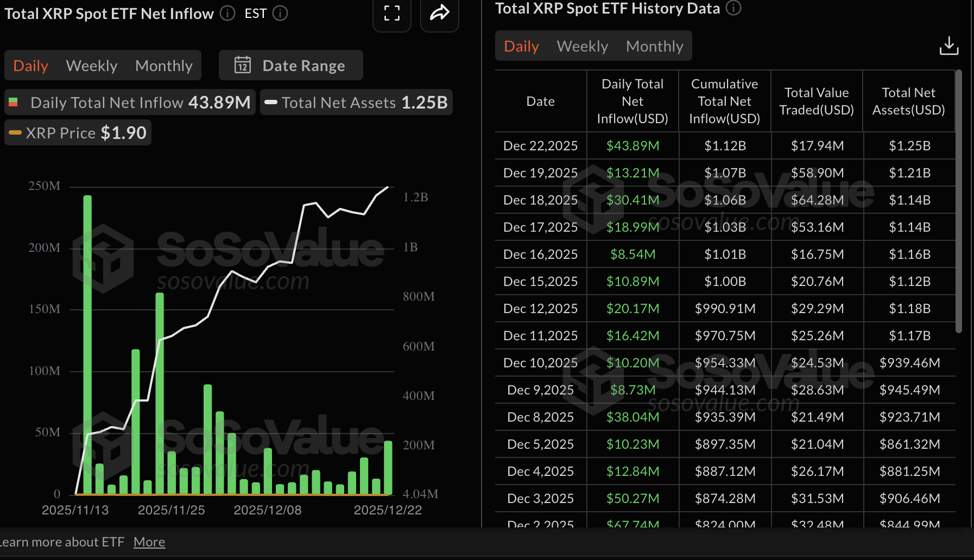This screenshot has height=560, width=974.
Task: Switch chart to Weekly view
Action: [x=91, y=65]
